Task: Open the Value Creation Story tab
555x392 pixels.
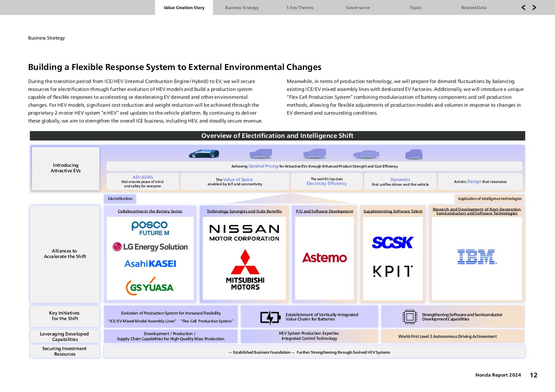Action: 184,8
